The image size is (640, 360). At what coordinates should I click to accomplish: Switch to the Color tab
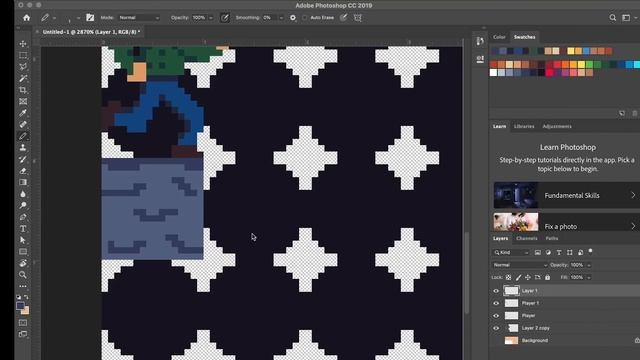point(499,37)
